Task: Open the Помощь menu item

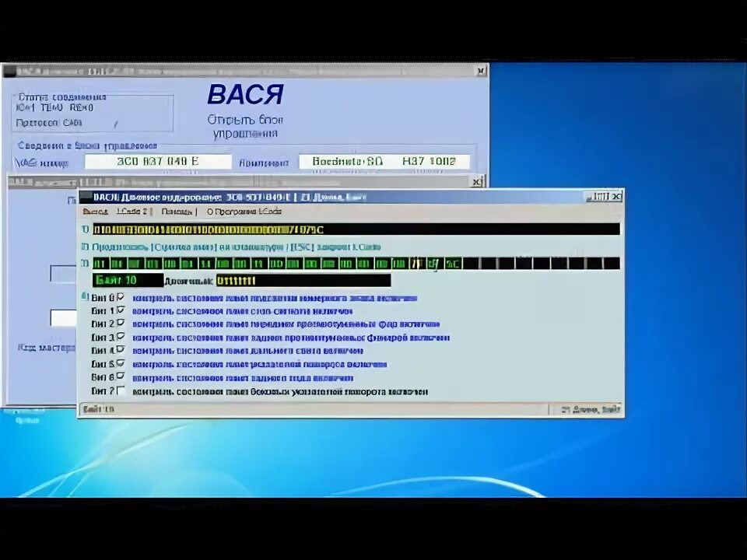Action: 177,212
